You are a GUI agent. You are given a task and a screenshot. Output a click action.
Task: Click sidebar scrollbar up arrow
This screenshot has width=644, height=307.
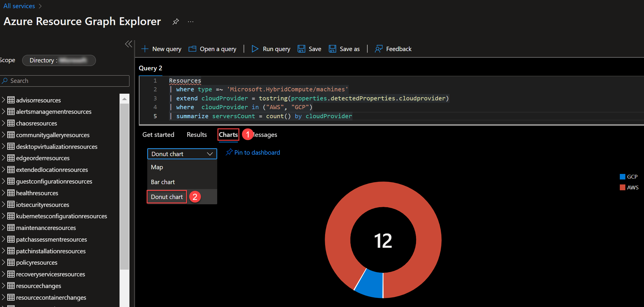(x=124, y=99)
